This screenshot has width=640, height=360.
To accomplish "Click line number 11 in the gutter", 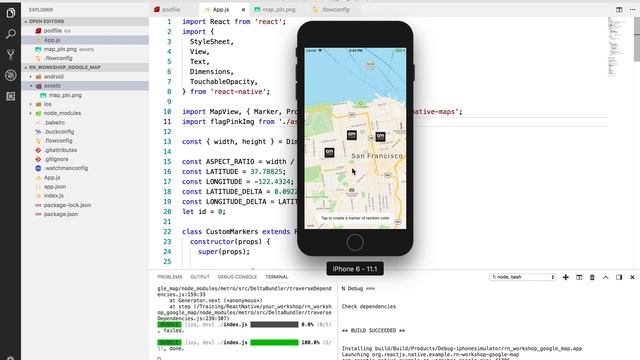I will (167, 122).
